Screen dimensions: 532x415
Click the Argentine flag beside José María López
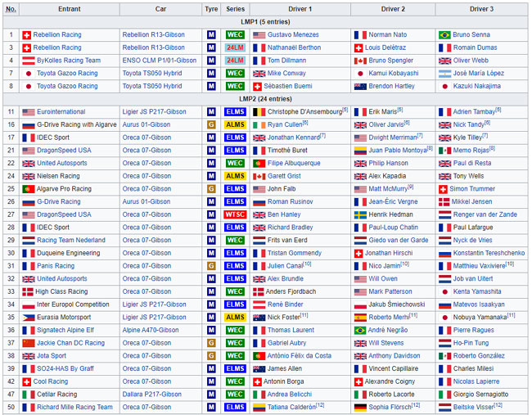tap(444, 74)
